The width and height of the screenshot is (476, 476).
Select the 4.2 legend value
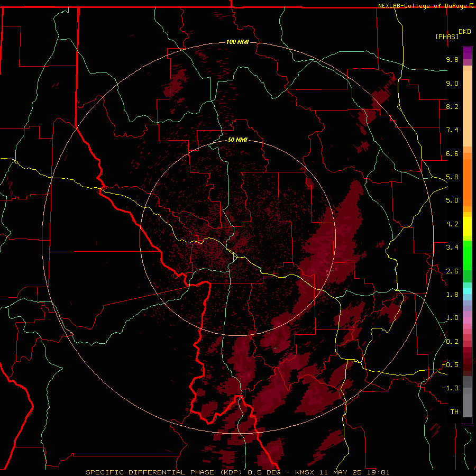(452, 224)
